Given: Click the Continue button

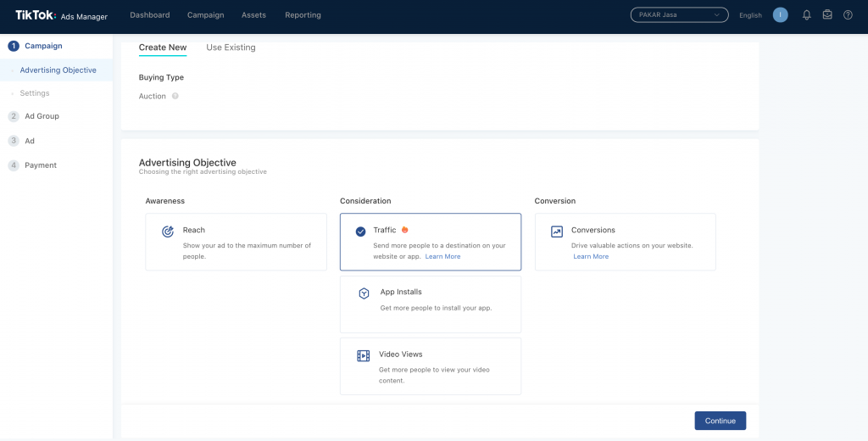Looking at the screenshot, I should pyautogui.click(x=721, y=421).
